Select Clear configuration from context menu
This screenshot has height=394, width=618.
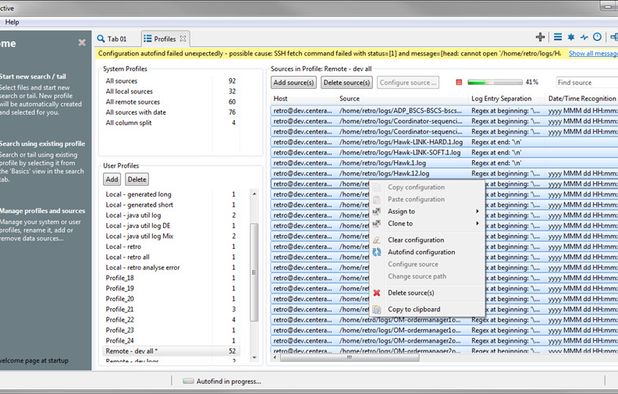[x=427, y=240]
